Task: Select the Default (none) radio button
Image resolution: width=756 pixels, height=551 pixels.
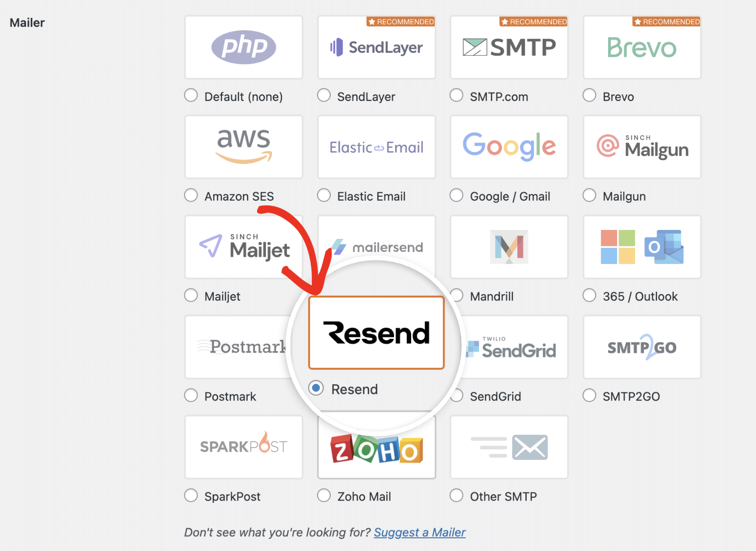Action: click(191, 95)
